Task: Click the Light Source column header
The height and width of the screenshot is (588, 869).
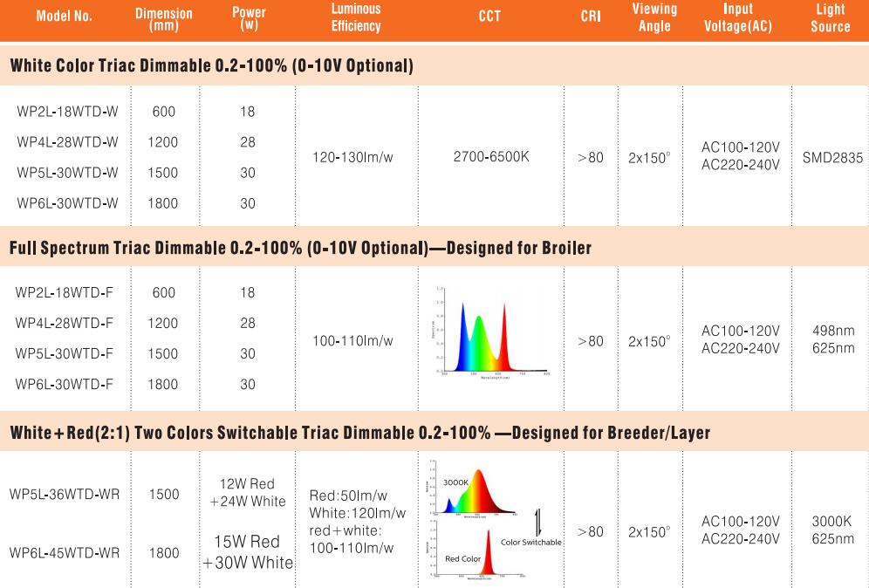Action: pyautogui.click(x=831, y=17)
